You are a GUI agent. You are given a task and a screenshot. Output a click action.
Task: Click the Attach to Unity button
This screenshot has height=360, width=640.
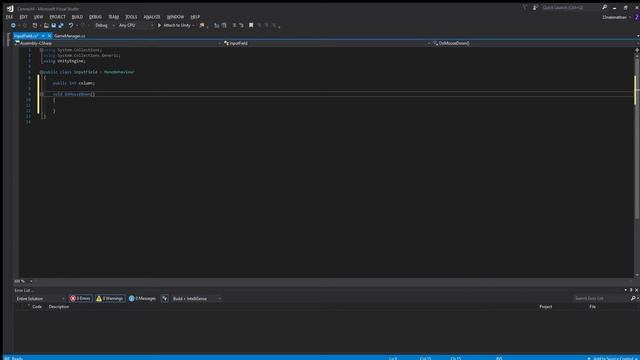coord(174,25)
